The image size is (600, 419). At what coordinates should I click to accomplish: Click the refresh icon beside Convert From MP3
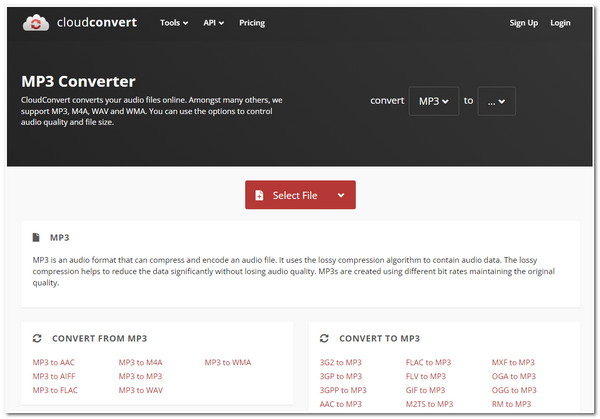coord(37,338)
